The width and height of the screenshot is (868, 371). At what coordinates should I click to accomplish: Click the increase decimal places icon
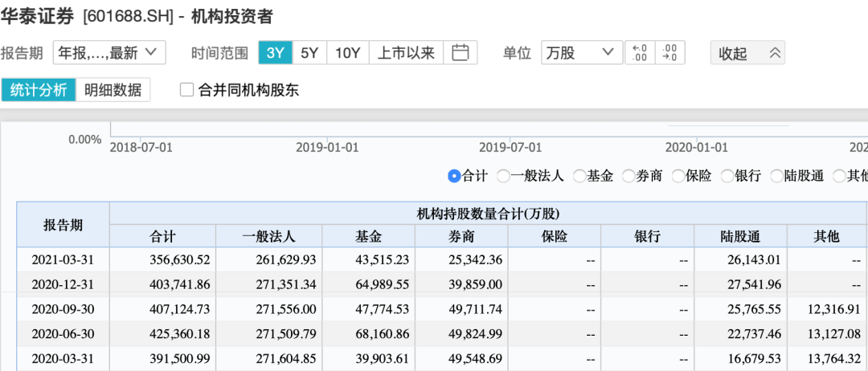pyautogui.click(x=640, y=53)
